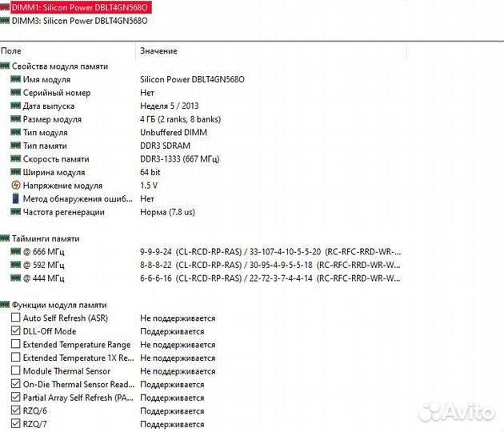504x432 pixels.
Task: Toggle RZQ/6 checkbox
Action: coord(15,410)
